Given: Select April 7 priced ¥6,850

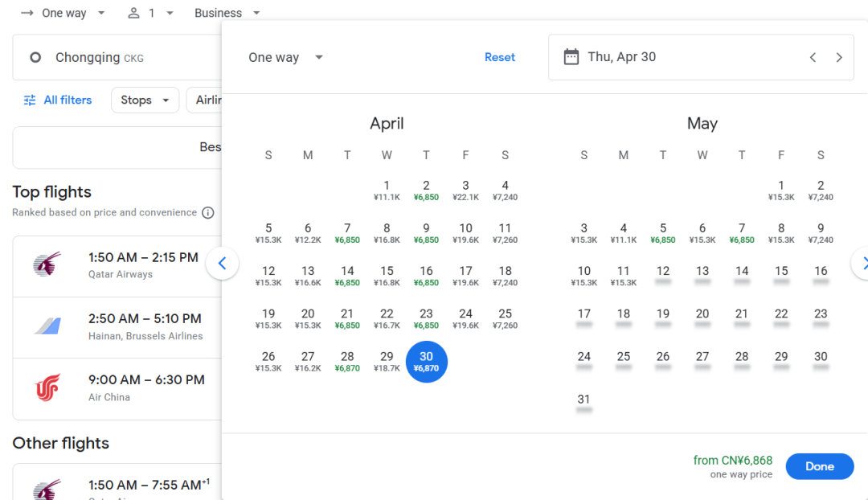Looking at the screenshot, I should coord(347,233).
